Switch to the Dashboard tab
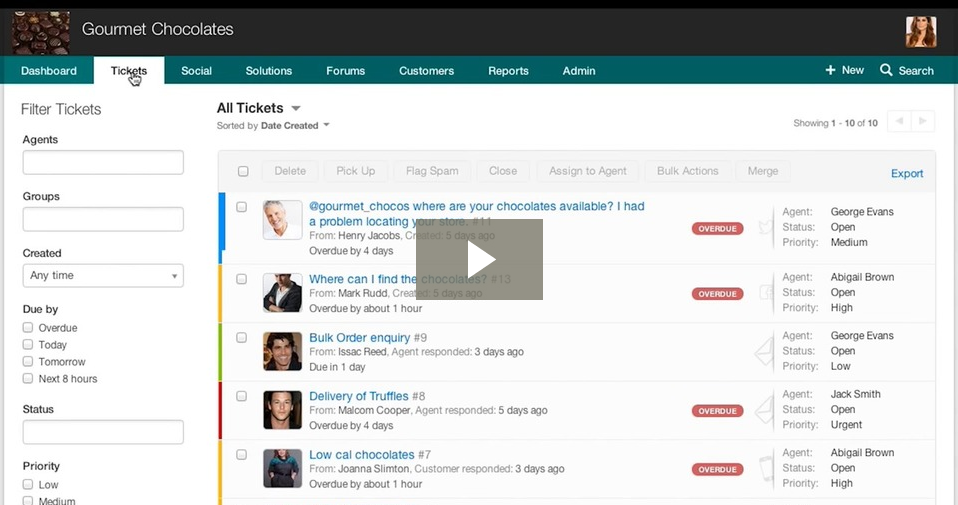This screenshot has height=505, width=958. [49, 71]
